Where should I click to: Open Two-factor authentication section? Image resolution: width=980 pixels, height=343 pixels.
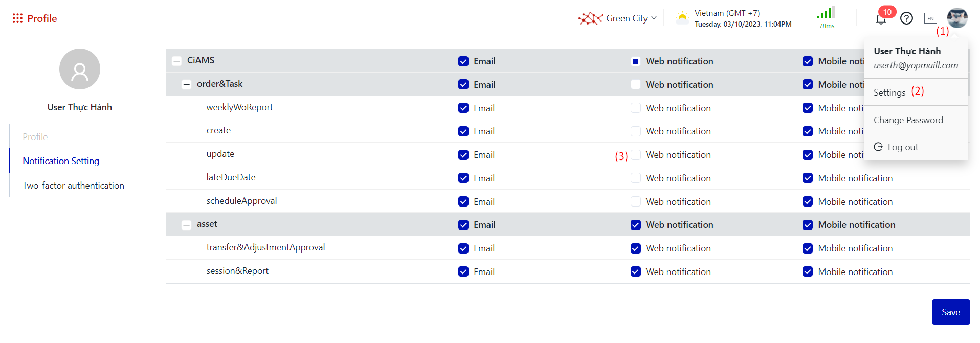pos(73,186)
